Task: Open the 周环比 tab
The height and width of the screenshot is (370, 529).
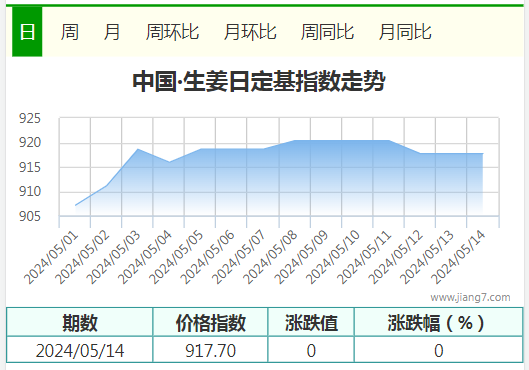Action: click(172, 32)
